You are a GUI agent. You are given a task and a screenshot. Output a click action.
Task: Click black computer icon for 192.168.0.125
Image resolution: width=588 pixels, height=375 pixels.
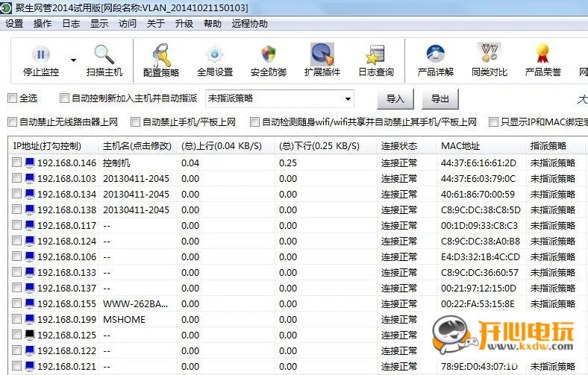point(30,335)
